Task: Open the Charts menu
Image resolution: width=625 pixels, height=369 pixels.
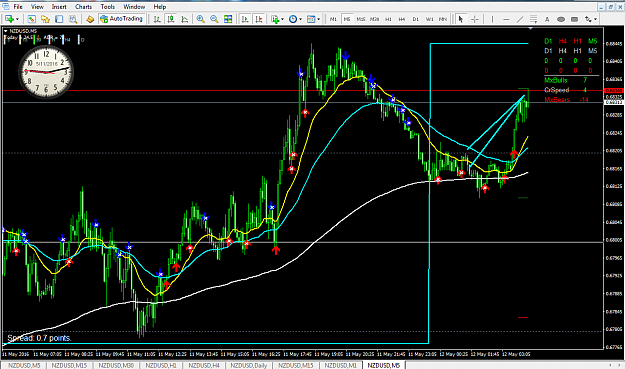Action: coord(83,7)
